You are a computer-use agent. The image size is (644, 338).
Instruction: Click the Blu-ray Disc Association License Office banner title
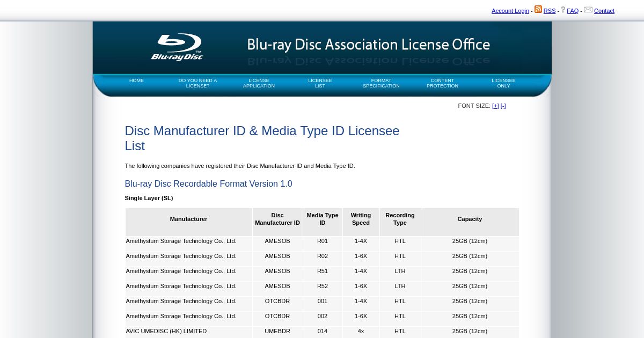pos(369,45)
